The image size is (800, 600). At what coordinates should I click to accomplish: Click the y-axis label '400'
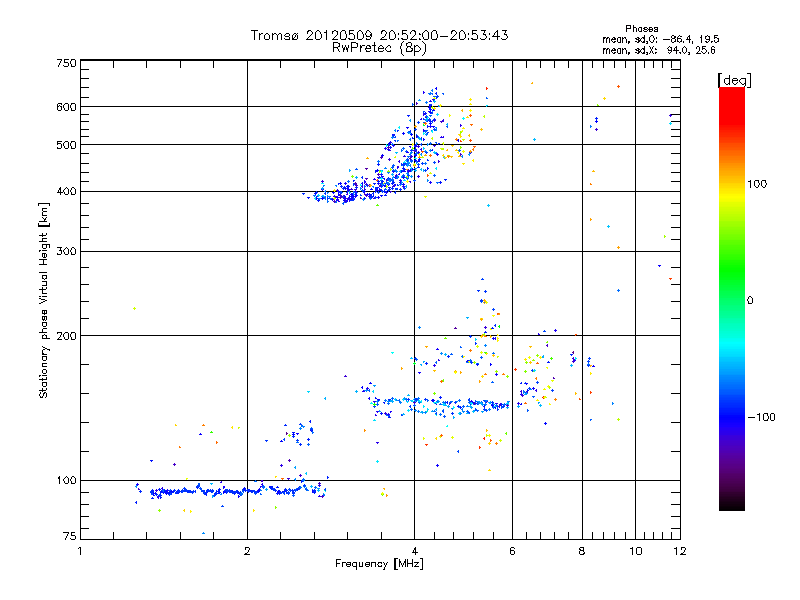click(66, 192)
